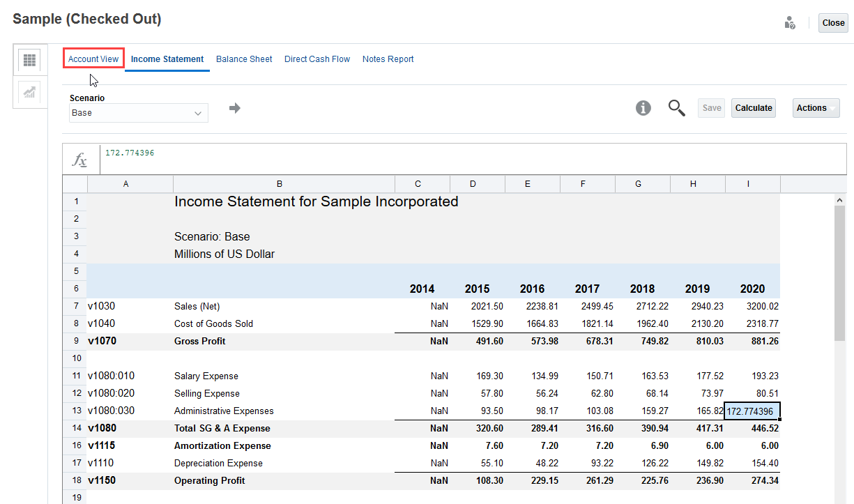
Task: Open the search magnifier icon
Action: [676, 108]
